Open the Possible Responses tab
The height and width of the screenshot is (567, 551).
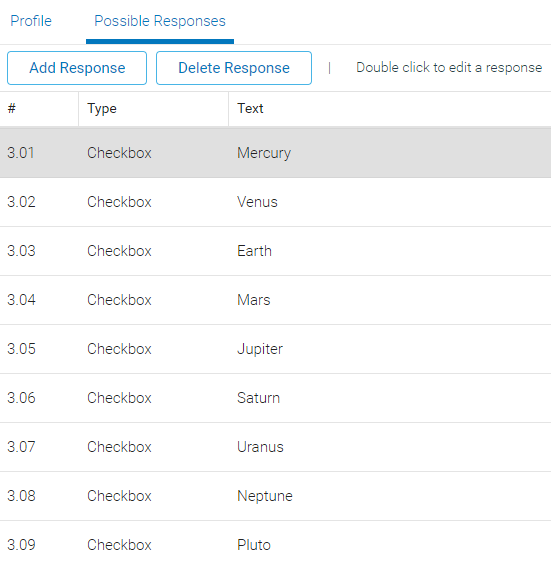click(x=160, y=21)
